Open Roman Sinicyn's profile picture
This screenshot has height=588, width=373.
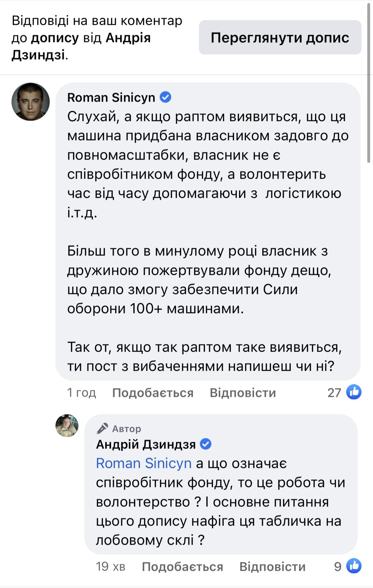click(31, 102)
